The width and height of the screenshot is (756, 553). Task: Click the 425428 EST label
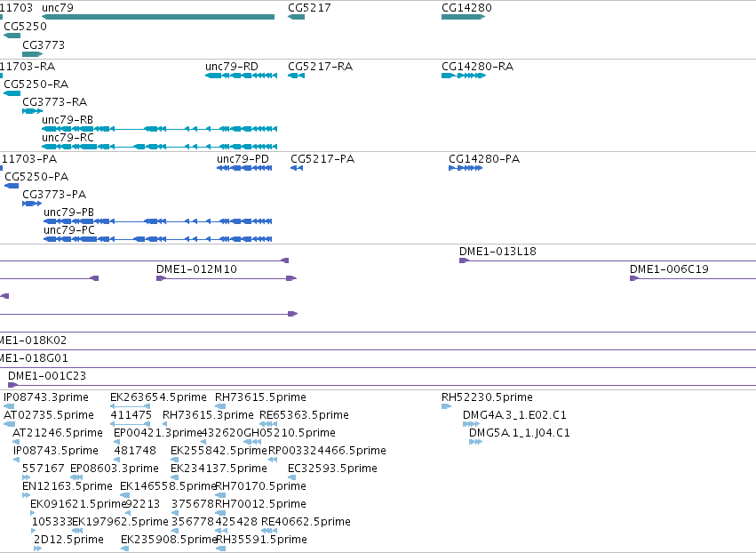(x=236, y=522)
